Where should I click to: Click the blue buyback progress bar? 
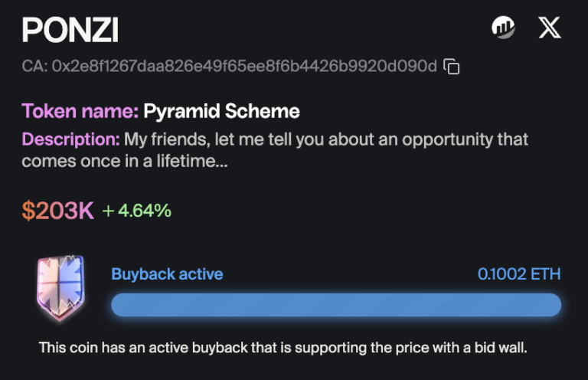pos(336,305)
